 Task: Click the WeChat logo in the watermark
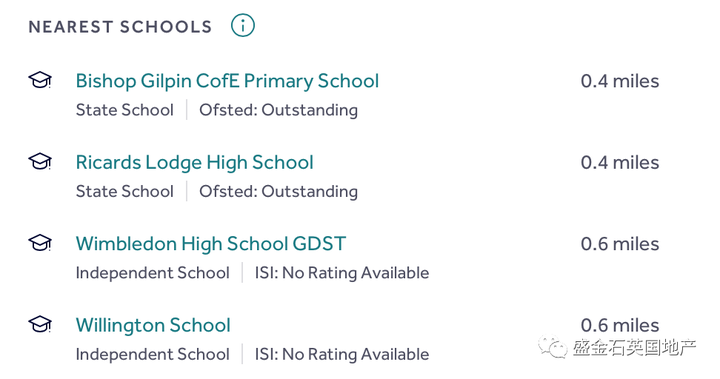553,347
